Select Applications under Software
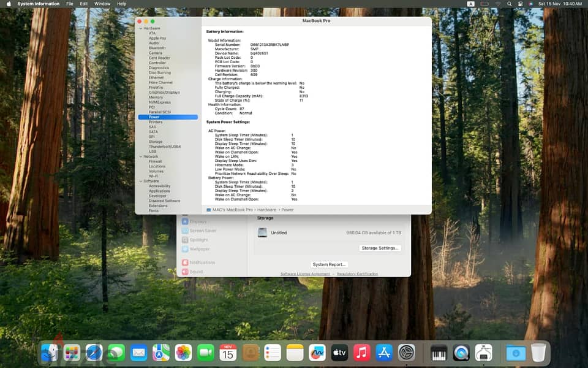 (159, 191)
